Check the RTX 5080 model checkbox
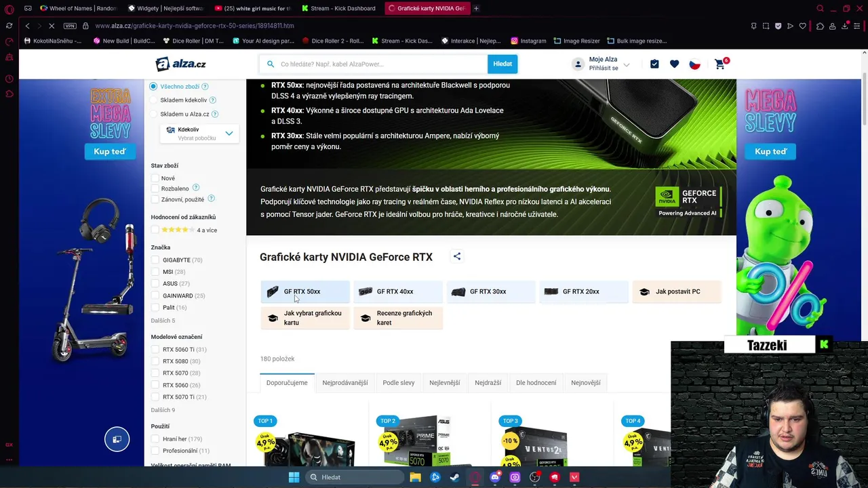Viewport: 868px width, 488px height. [x=155, y=361]
